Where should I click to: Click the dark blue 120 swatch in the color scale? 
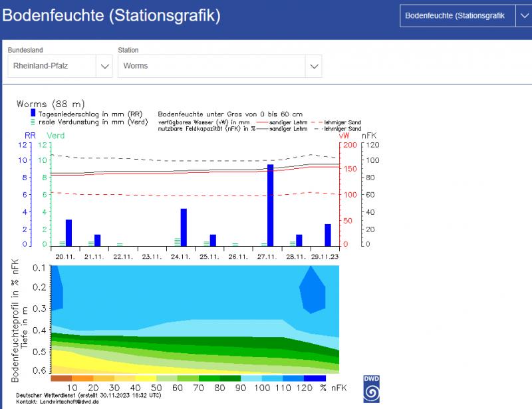click(315, 378)
